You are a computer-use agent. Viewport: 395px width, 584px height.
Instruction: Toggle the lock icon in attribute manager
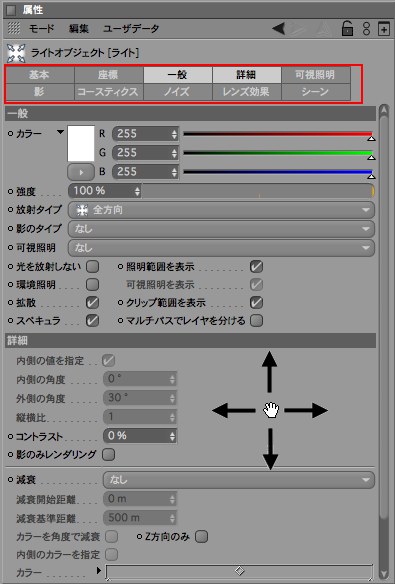347,28
